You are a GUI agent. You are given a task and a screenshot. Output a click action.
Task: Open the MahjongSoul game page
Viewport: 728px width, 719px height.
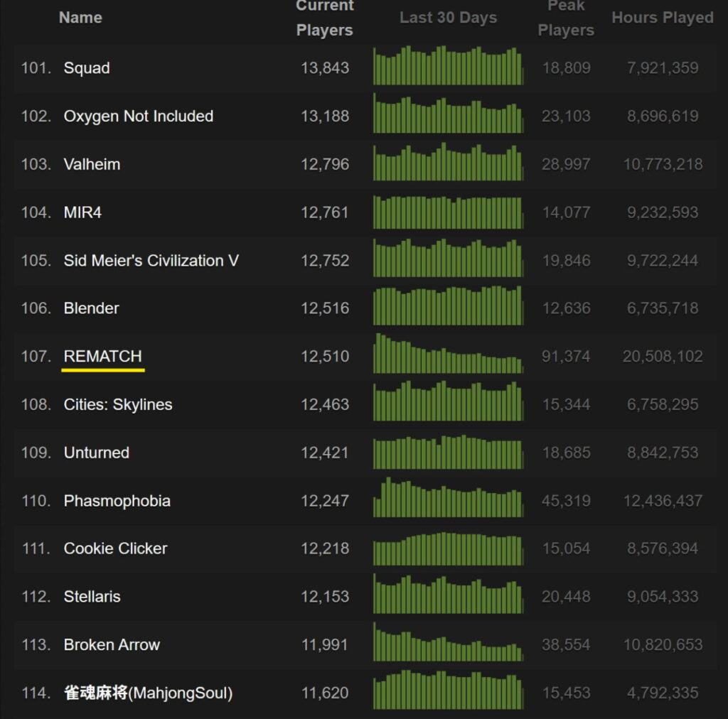(148, 693)
